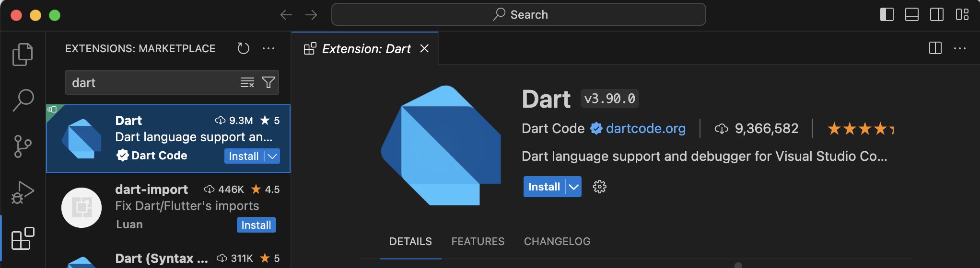
Task: Click the large Dart extension logo
Action: click(x=441, y=145)
